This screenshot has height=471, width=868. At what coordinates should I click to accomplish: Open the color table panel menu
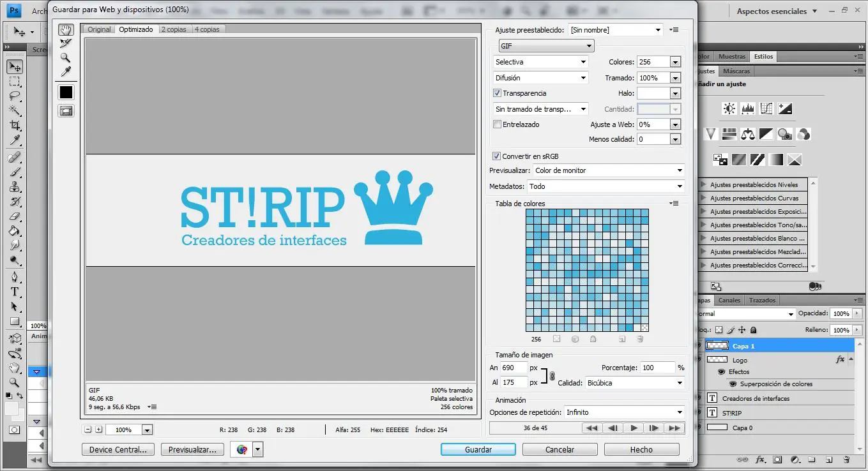pyautogui.click(x=674, y=203)
